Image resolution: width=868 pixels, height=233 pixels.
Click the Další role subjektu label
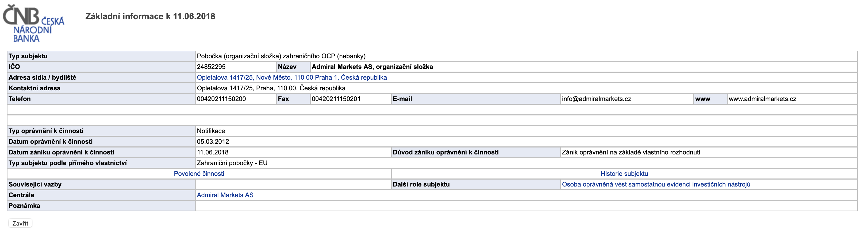tap(421, 185)
